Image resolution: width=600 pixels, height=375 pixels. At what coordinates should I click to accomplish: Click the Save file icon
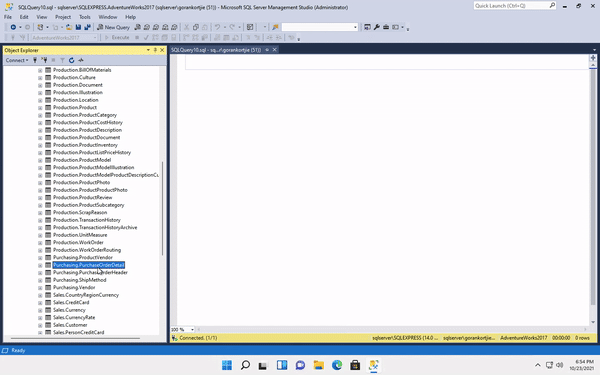point(78,27)
